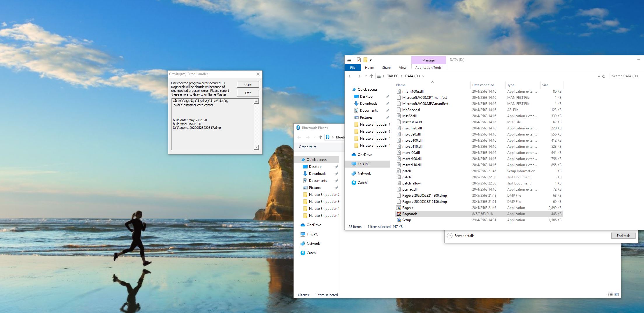644x313 pixels.
Task: Click the error log scrollbar down arrow
Action: click(x=256, y=147)
